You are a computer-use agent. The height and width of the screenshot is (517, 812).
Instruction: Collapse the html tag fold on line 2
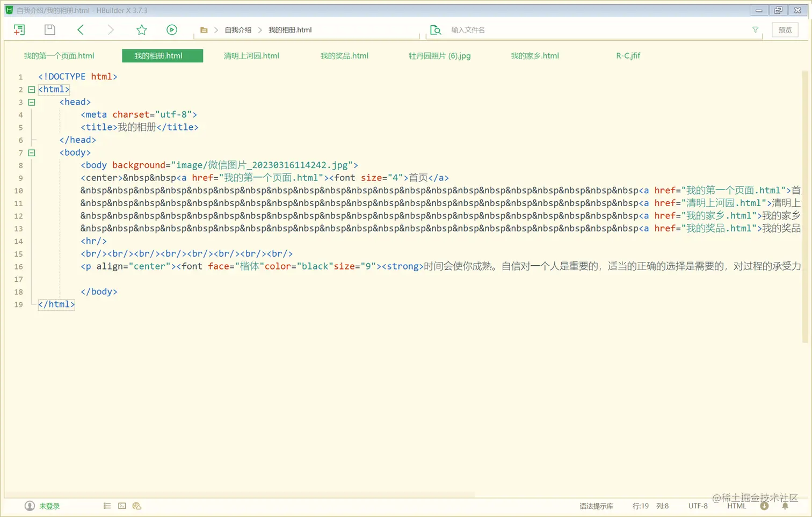tap(32, 90)
